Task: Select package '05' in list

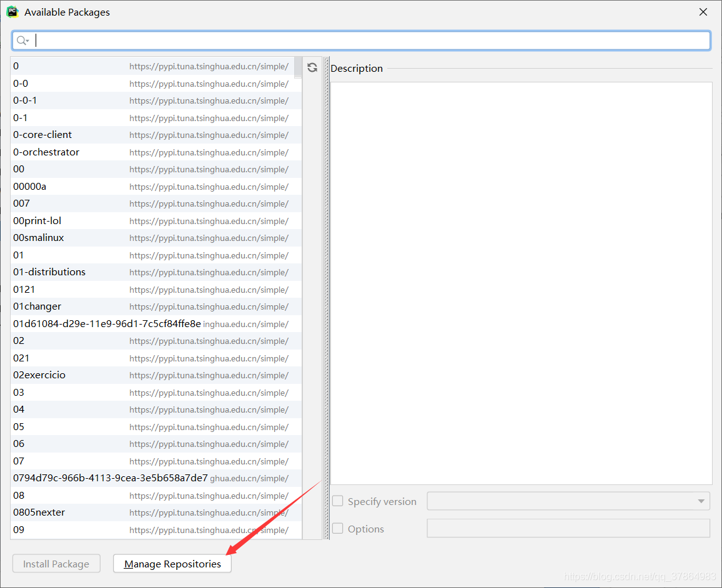Action: click(156, 427)
